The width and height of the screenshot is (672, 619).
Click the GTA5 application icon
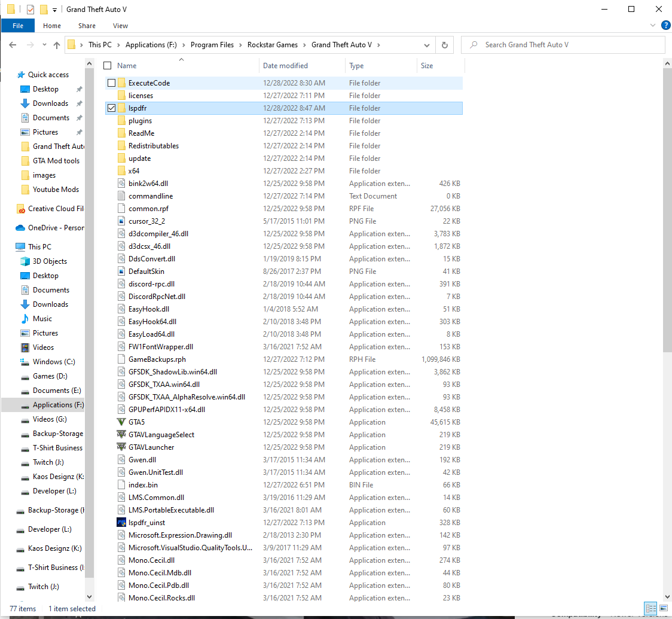click(x=122, y=422)
